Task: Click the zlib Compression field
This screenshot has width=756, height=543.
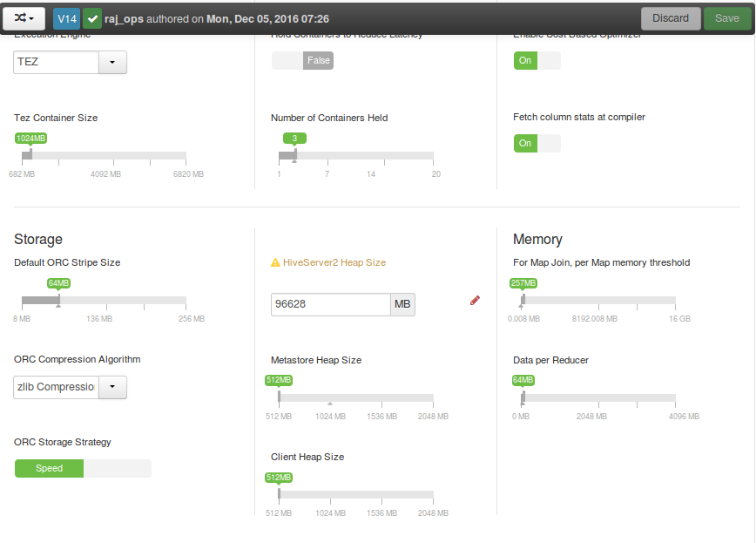Action: click(56, 387)
